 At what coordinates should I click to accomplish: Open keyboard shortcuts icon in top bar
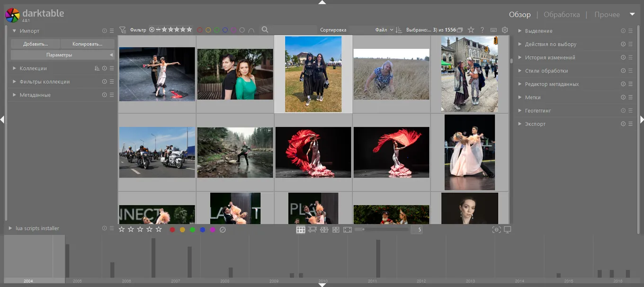coord(493,30)
